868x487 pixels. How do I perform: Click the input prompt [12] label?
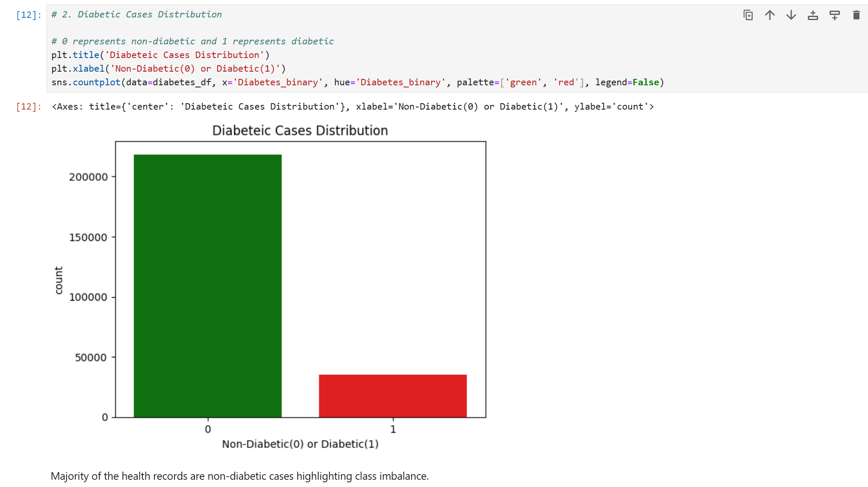[29, 15]
